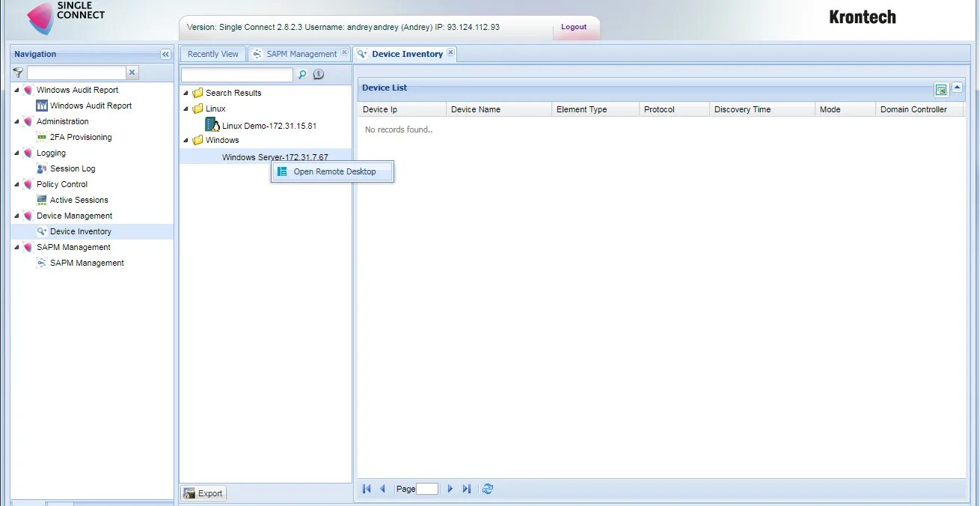Open Active Sessions in navigation
Screen dimensions: 980x506
coord(79,200)
